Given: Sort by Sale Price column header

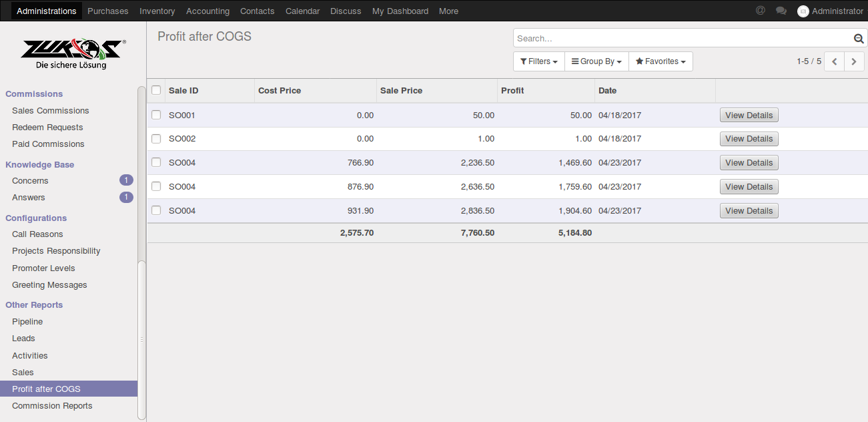Looking at the screenshot, I should [x=437, y=90].
